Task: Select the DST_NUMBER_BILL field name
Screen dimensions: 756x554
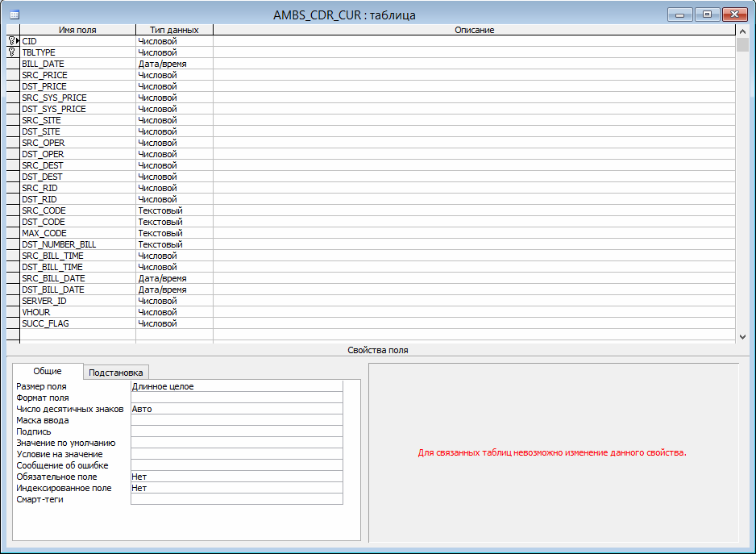Action: (x=59, y=244)
